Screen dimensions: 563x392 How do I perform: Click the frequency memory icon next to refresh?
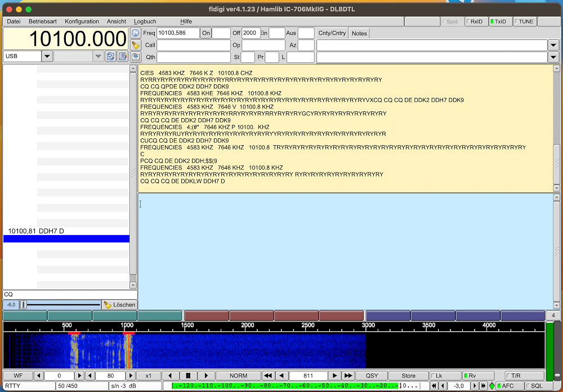coord(122,56)
